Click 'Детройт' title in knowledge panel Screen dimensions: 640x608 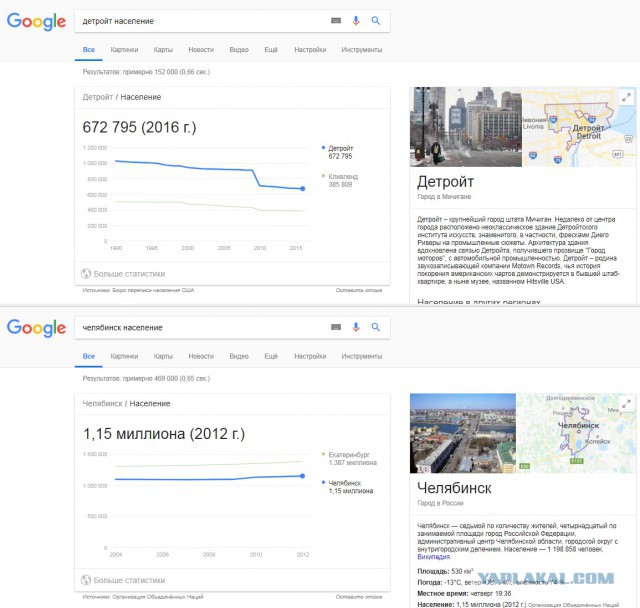tap(445, 182)
